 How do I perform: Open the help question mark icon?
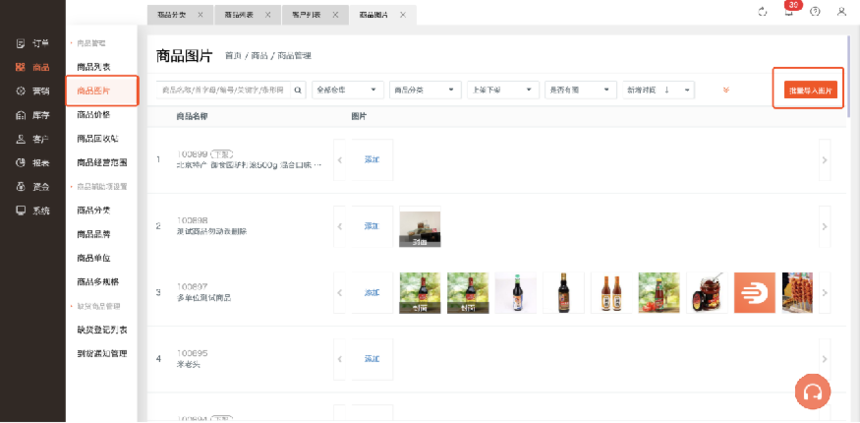(x=815, y=11)
